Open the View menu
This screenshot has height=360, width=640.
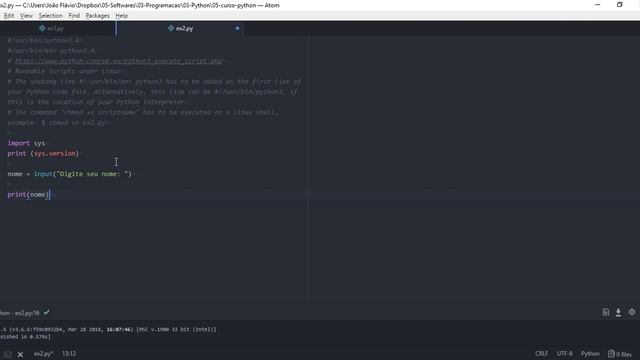(x=26, y=16)
